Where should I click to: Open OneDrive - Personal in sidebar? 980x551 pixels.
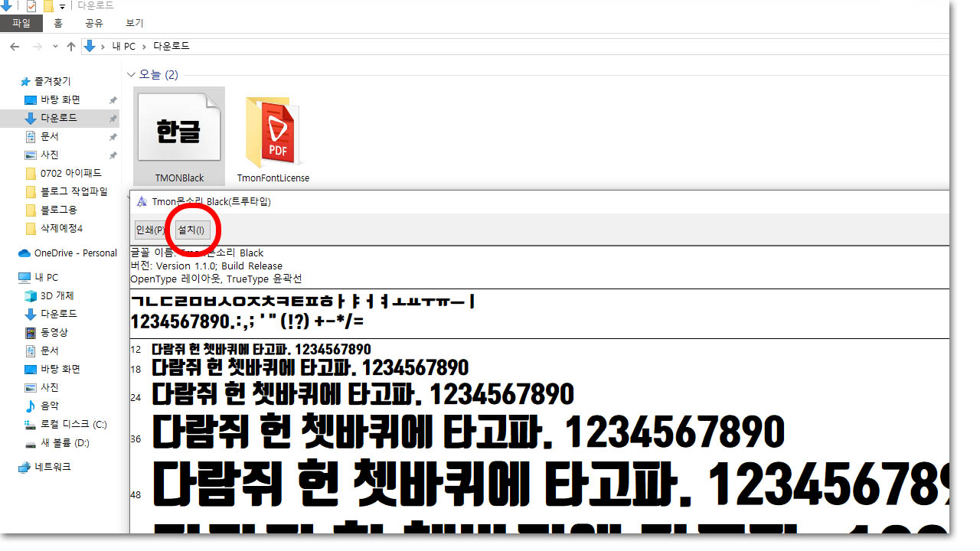[x=76, y=253]
